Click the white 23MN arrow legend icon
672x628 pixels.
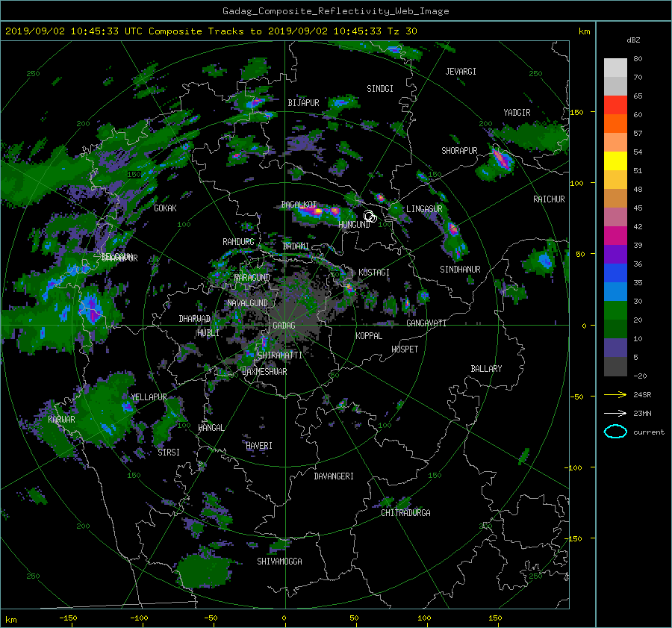(x=615, y=413)
